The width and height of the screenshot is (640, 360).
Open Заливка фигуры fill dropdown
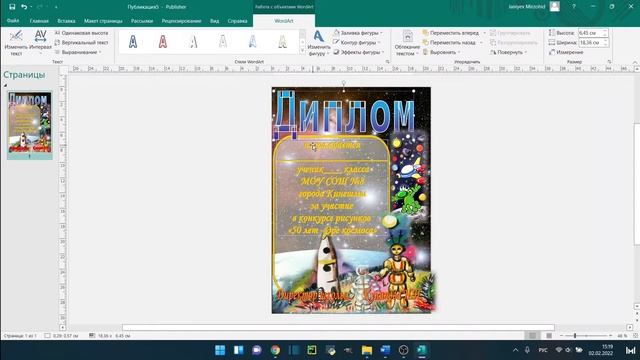point(358,33)
